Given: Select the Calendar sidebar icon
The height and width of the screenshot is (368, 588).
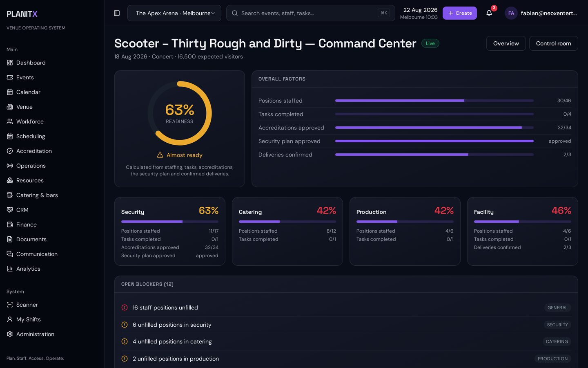Looking at the screenshot, I should point(10,92).
